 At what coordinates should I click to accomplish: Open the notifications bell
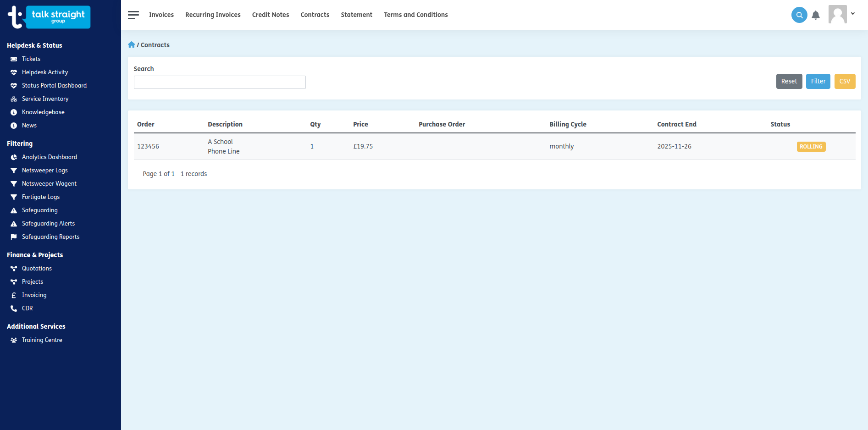[816, 15]
